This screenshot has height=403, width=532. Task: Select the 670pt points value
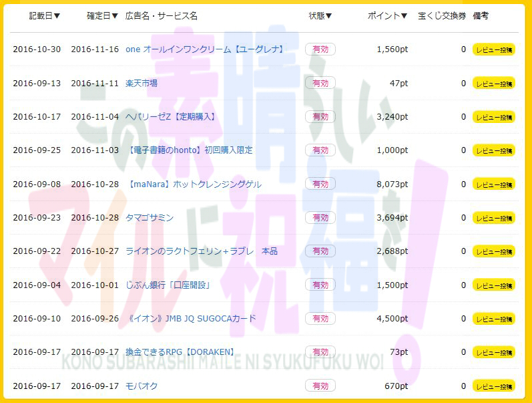click(396, 386)
